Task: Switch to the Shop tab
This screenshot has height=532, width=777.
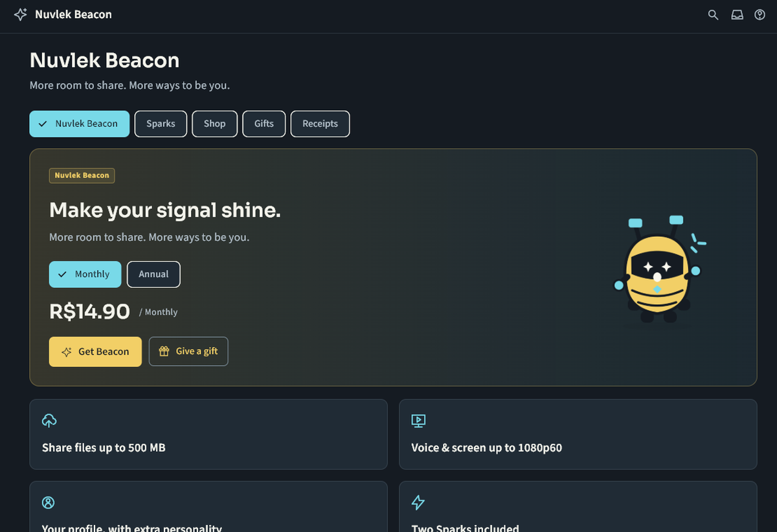Action: tap(215, 124)
